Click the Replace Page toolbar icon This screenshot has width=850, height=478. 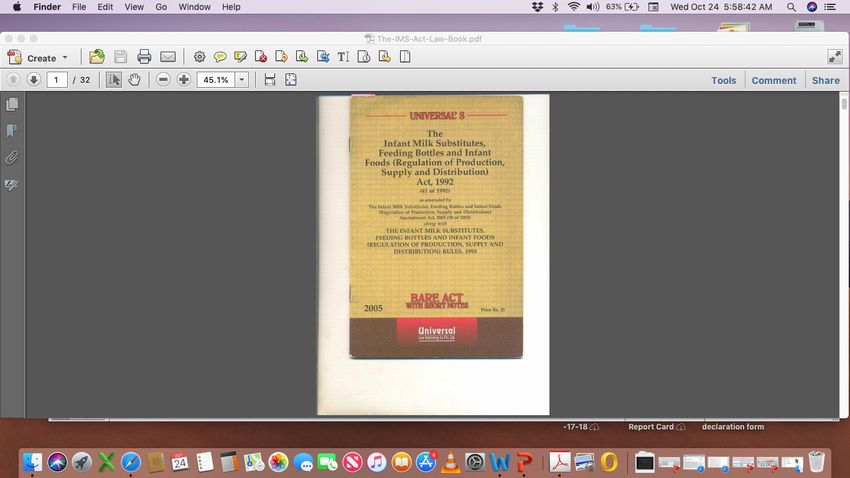pyautogui.click(x=323, y=57)
